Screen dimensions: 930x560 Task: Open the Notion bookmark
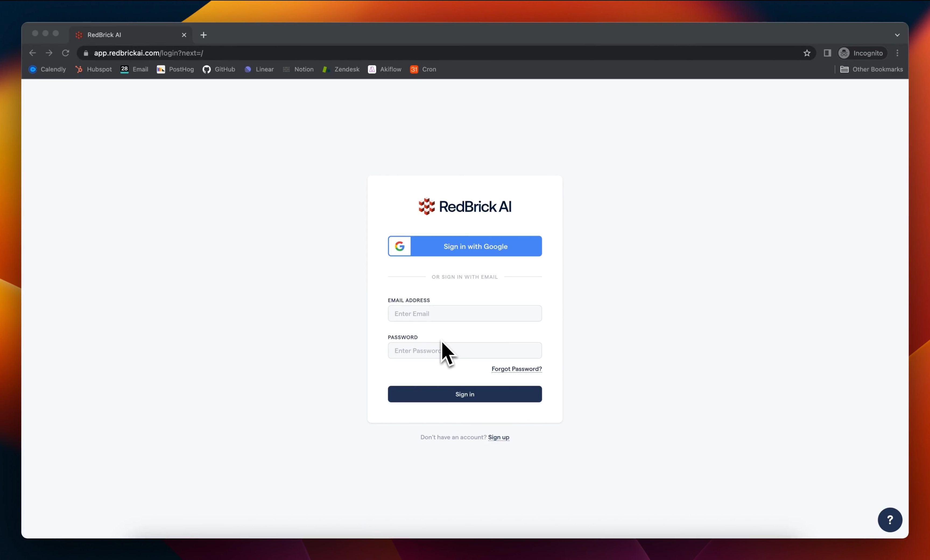[x=298, y=69]
